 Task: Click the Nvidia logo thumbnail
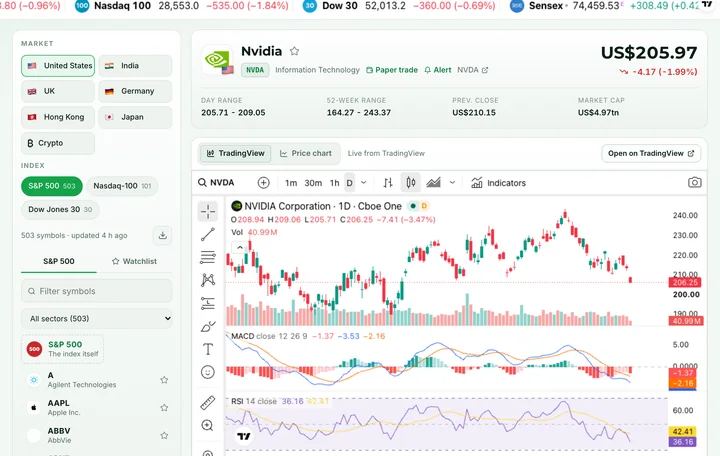click(217, 60)
